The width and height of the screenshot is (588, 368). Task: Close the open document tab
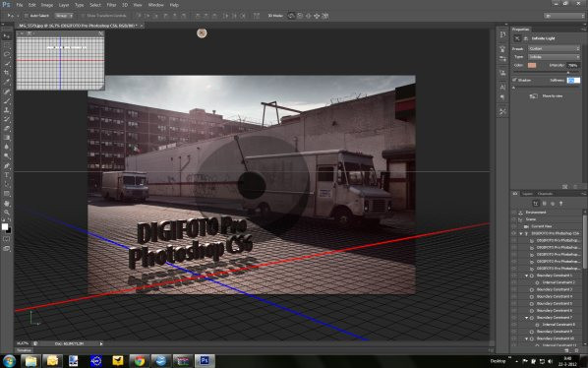[142, 26]
